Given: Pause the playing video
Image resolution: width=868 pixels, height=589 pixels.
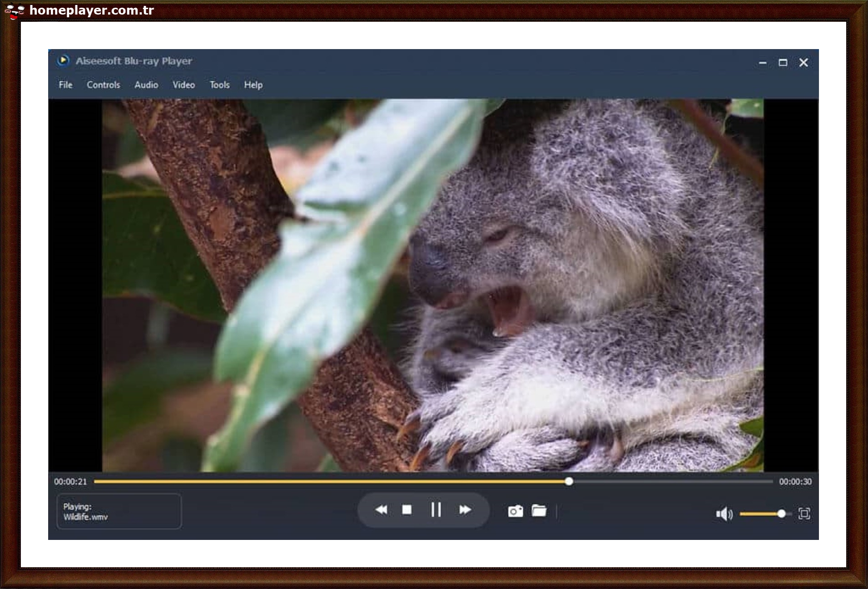Looking at the screenshot, I should [x=436, y=510].
